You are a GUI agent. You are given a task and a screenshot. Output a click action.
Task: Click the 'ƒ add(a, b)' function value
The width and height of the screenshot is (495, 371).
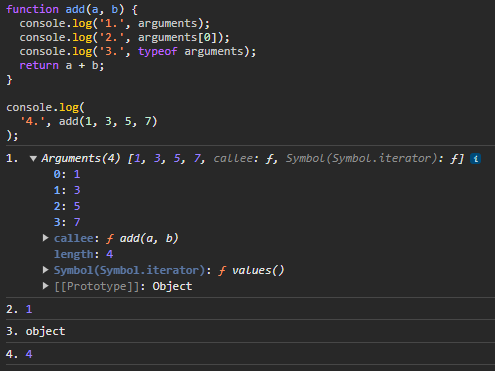pyautogui.click(x=142, y=238)
